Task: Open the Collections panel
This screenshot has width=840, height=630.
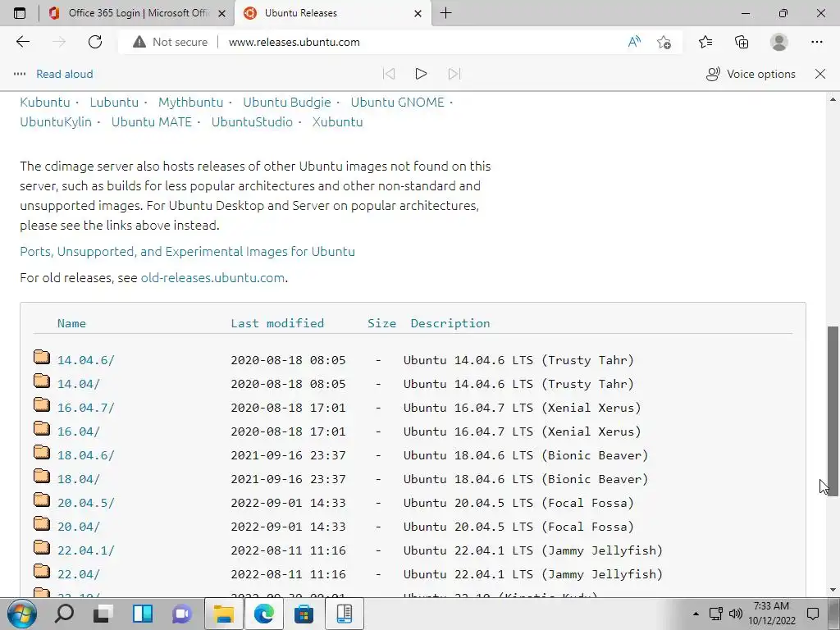Action: coord(742,42)
